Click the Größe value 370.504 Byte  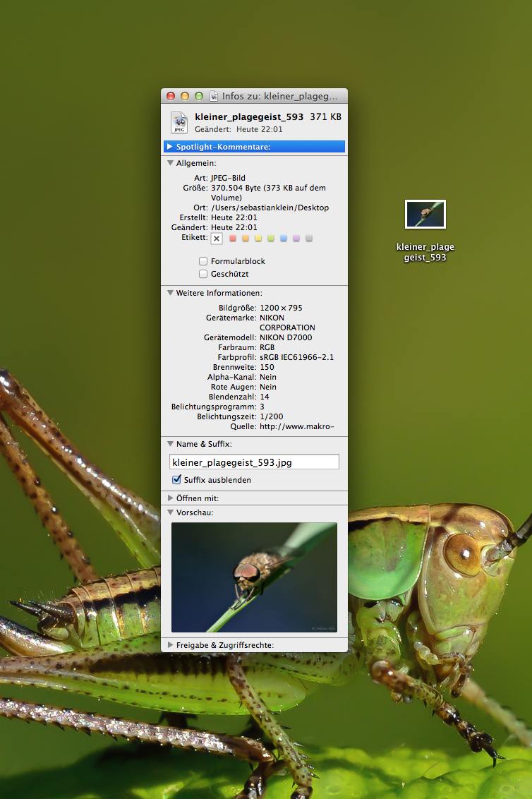pyautogui.click(x=236, y=188)
